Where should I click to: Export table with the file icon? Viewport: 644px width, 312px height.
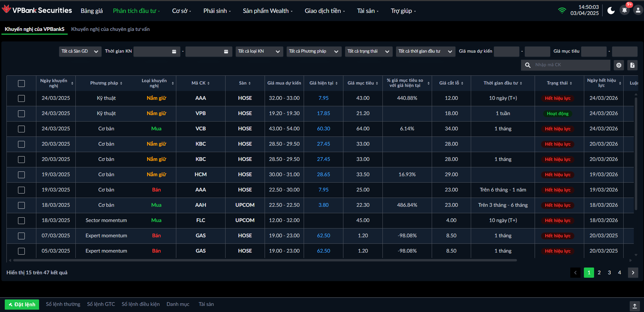coord(632,65)
